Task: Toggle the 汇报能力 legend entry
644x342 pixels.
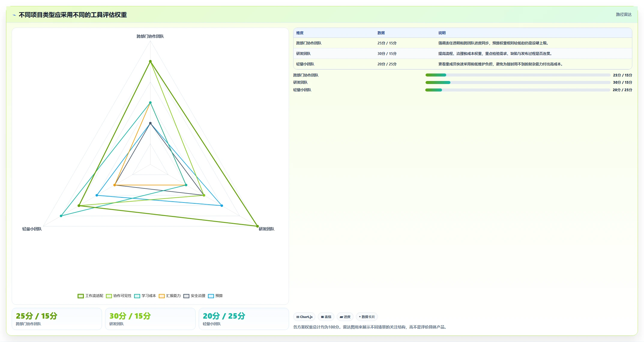Action: tap(170, 296)
